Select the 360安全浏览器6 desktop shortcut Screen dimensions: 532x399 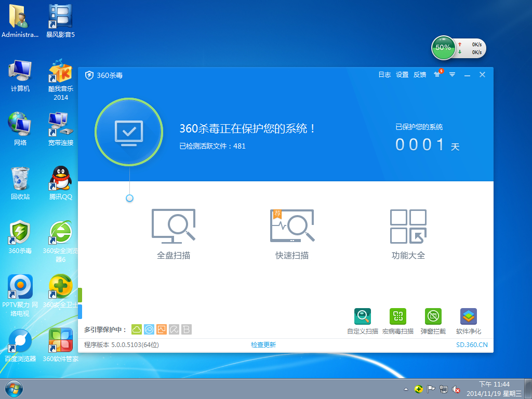click(60, 242)
